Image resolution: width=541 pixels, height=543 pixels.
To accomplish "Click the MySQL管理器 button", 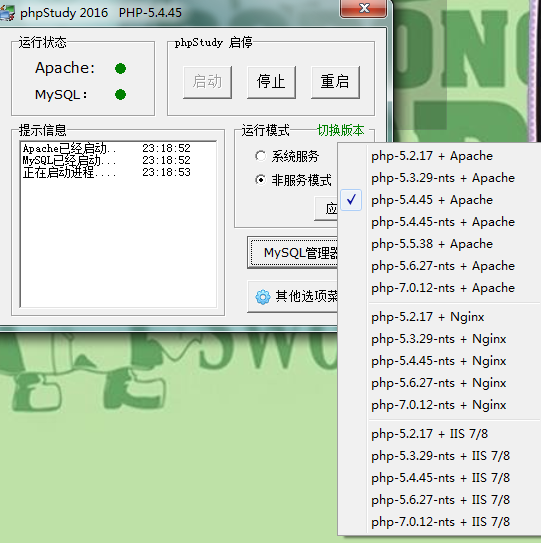I will 293,252.
